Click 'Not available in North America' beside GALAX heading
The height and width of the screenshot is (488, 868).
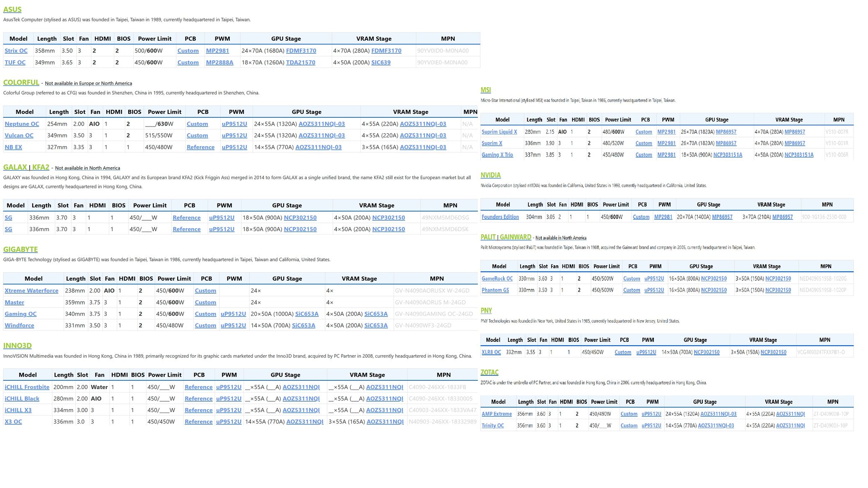point(88,168)
